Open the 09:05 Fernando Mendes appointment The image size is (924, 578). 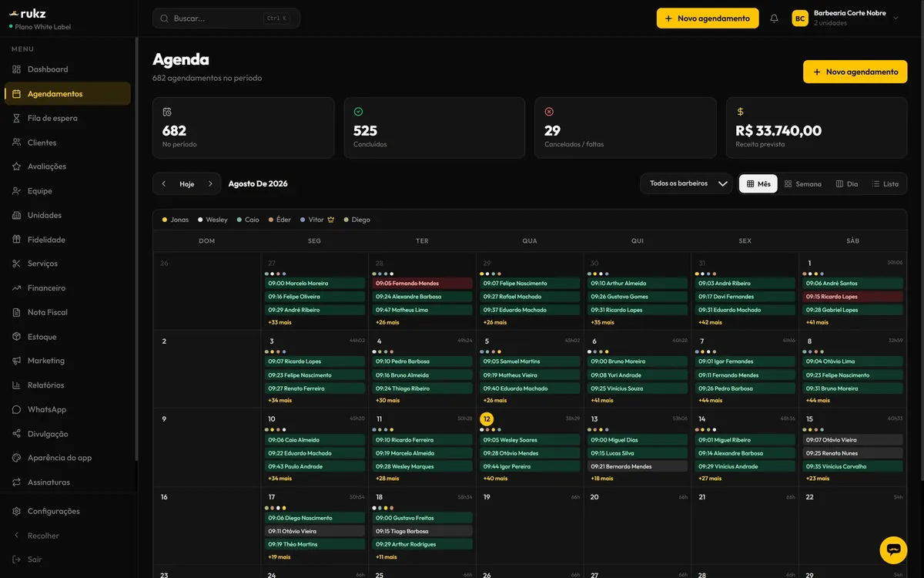tap(423, 284)
